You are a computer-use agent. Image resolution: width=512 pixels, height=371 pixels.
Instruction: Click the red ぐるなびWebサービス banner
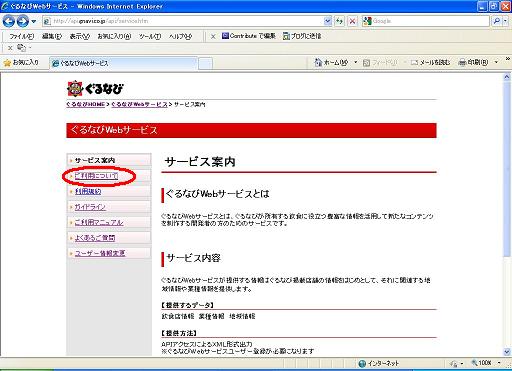pyautogui.click(x=251, y=130)
